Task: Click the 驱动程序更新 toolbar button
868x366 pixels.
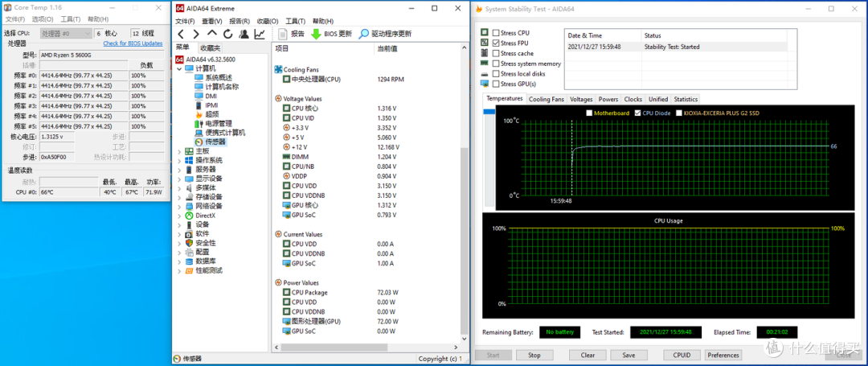Action: pos(385,34)
